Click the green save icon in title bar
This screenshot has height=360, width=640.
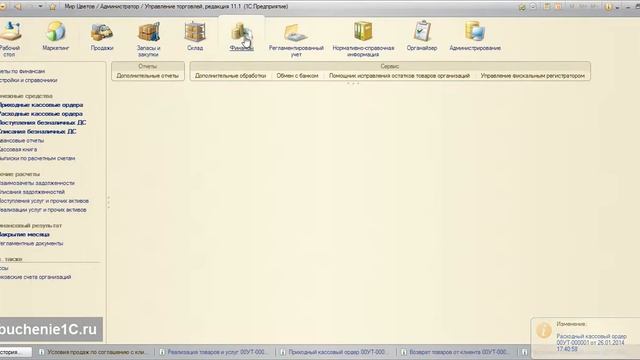pyautogui.click(x=522, y=7)
